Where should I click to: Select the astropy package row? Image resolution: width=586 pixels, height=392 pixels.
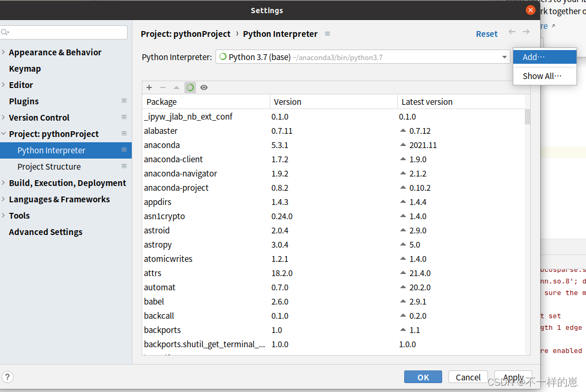pos(334,244)
